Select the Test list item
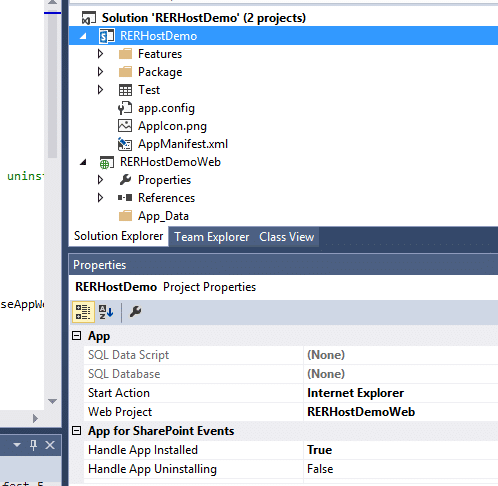This screenshot has height=486, width=498. tap(149, 90)
